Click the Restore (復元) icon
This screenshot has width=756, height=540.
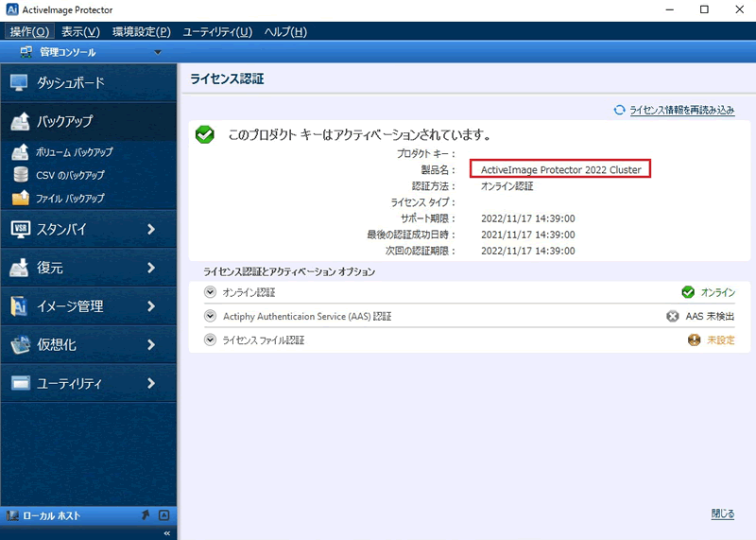click(x=19, y=268)
